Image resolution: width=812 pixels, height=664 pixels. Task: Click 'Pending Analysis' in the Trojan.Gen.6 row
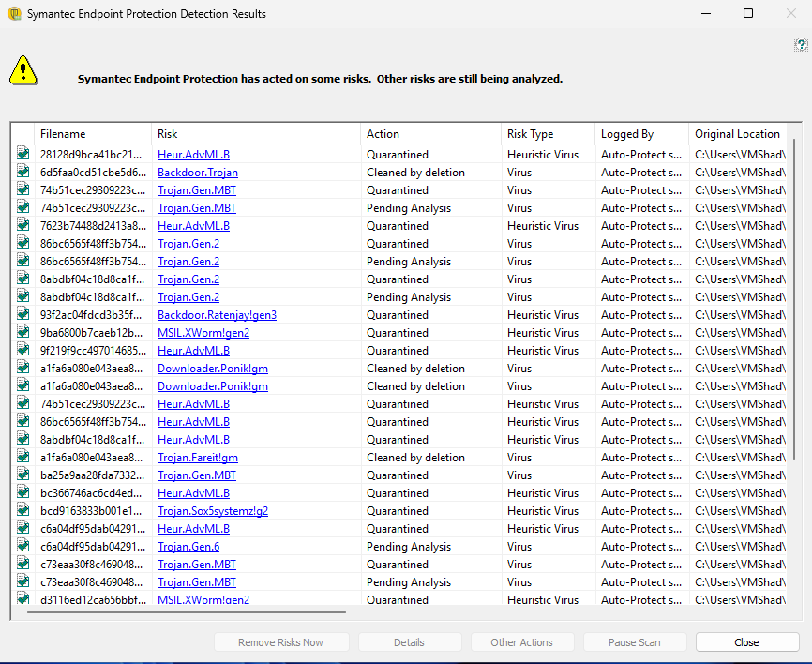click(x=409, y=547)
